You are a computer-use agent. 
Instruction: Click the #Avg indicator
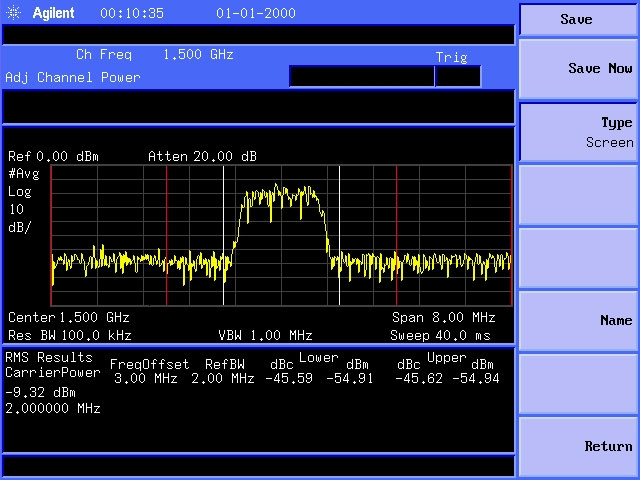coord(24,174)
